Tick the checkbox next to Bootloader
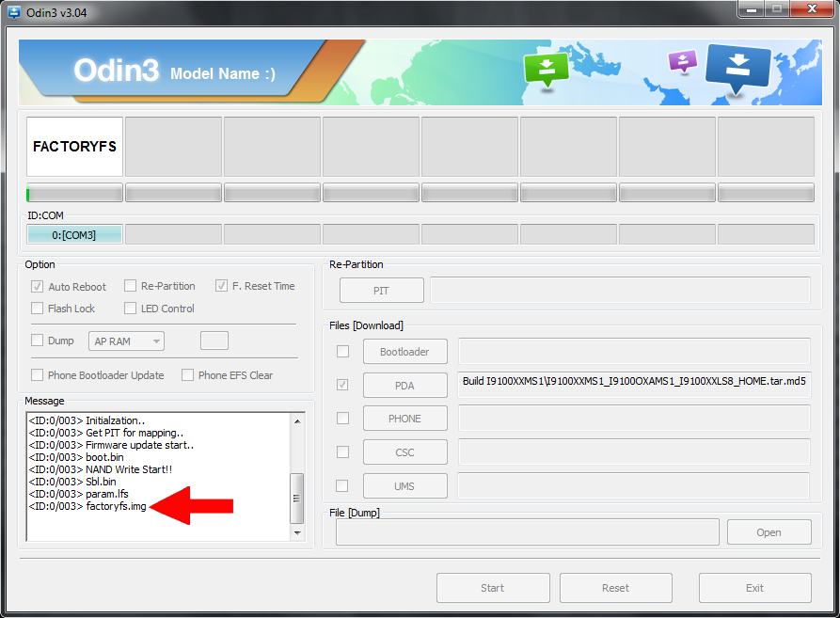Image resolution: width=840 pixels, height=618 pixels. (x=342, y=351)
